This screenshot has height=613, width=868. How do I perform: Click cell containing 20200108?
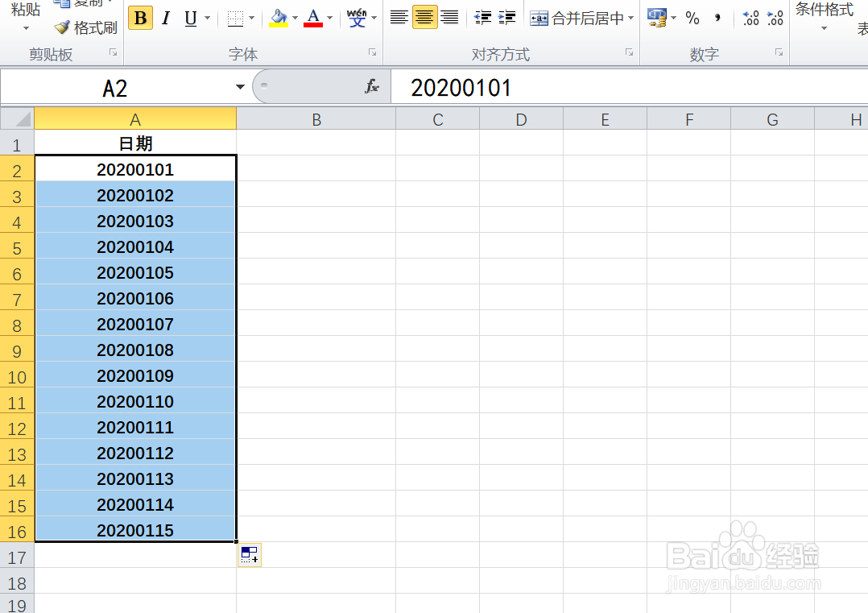[x=135, y=349]
